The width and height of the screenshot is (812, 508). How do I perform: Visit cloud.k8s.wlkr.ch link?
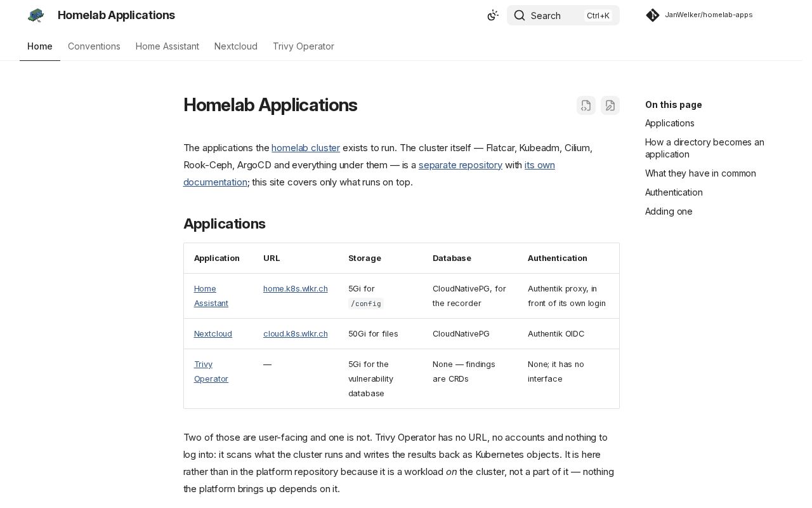(296, 334)
